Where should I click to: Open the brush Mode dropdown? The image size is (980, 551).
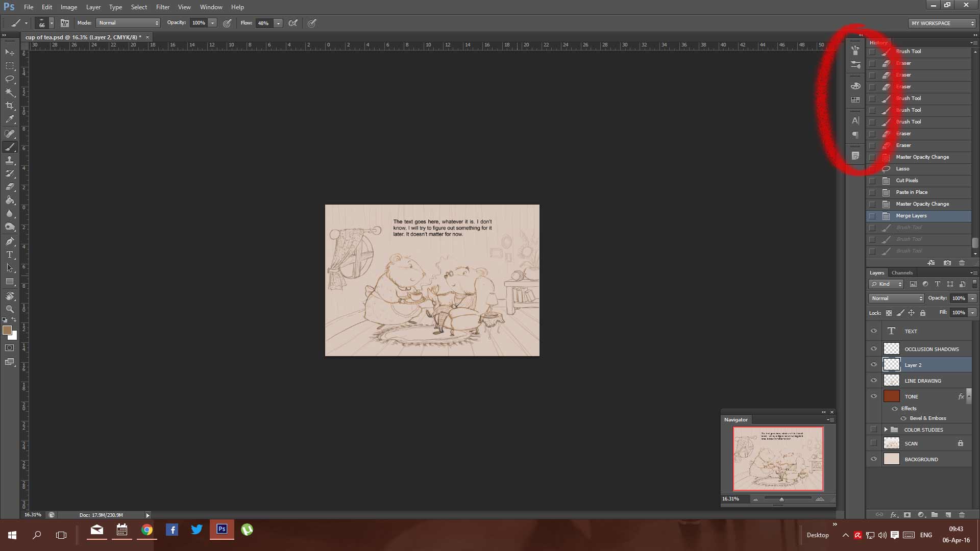(128, 23)
